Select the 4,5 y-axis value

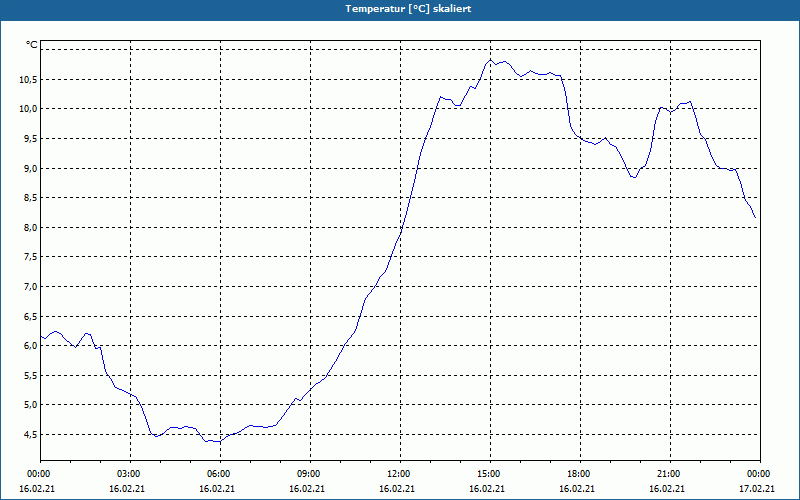click(30, 434)
